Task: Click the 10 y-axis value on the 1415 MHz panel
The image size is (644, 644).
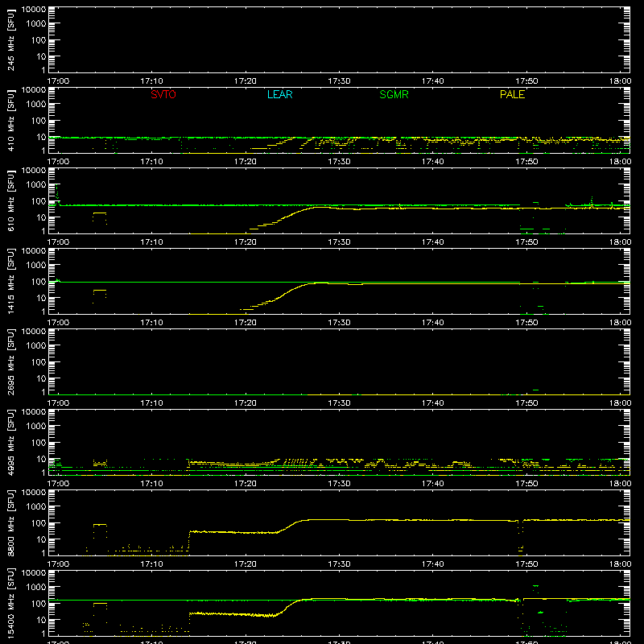Action: 41,298
